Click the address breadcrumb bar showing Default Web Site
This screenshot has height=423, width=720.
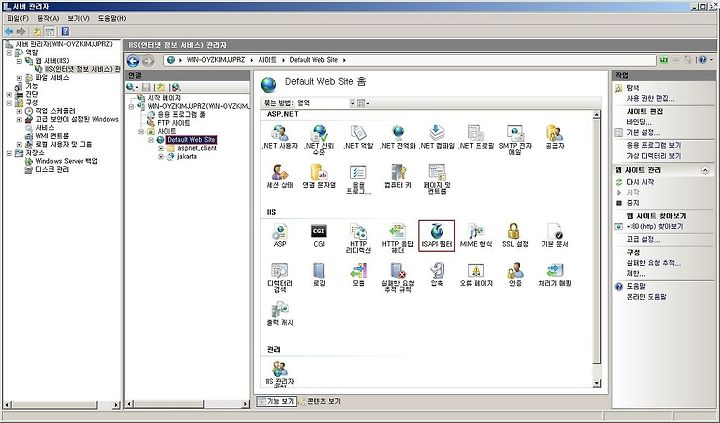point(410,60)
